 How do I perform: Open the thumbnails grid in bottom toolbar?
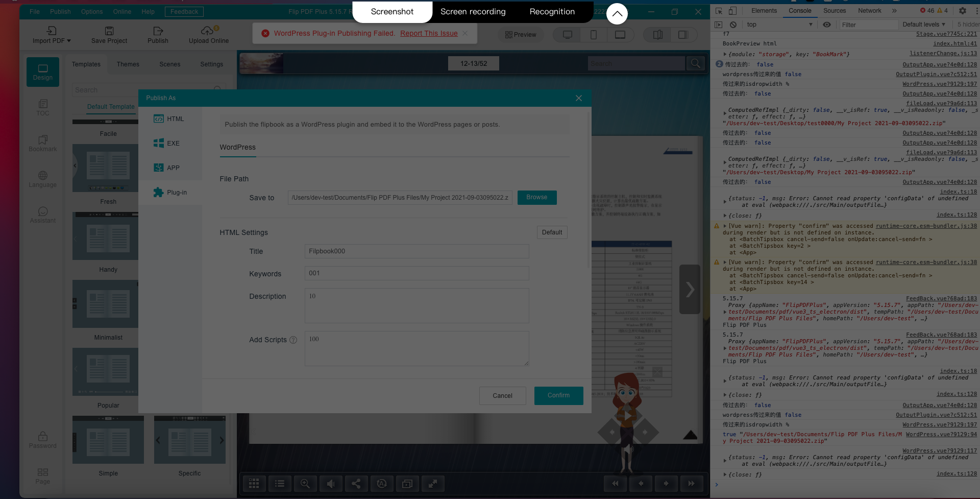point(254,484)
